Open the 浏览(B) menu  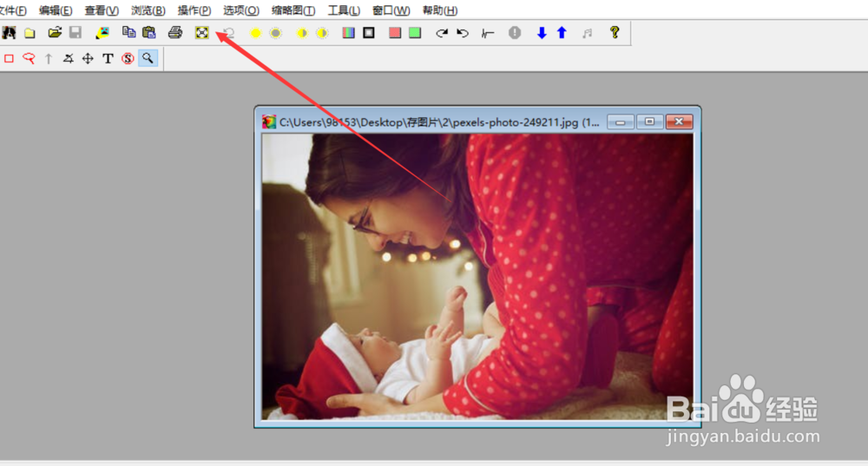point(148,10)
